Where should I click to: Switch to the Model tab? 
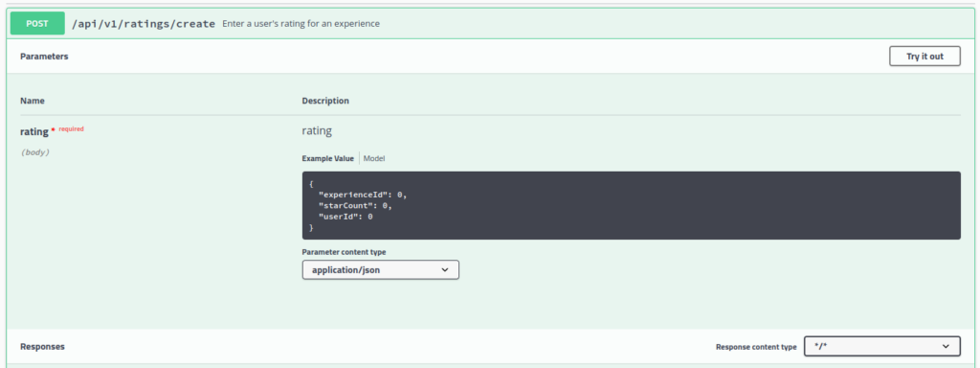click(374, 159)
